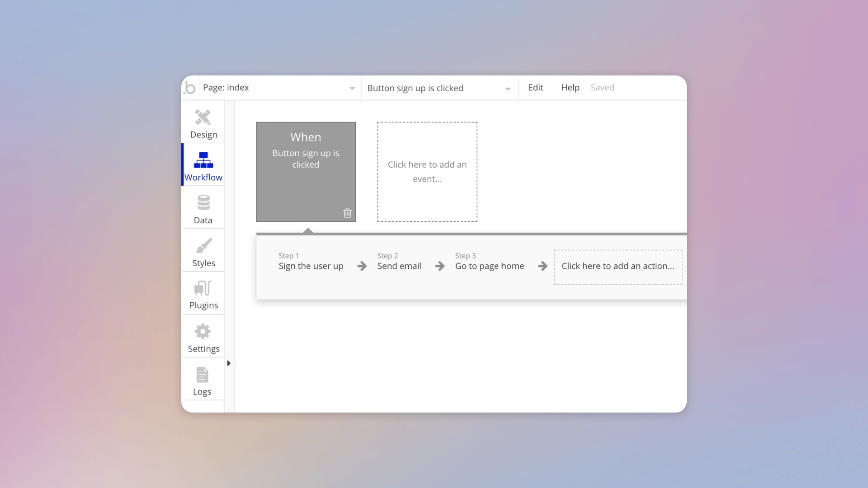This screenshot has width=868, height=488.
Task: Select the When Button sign up event box
Action: click(306, 172)
